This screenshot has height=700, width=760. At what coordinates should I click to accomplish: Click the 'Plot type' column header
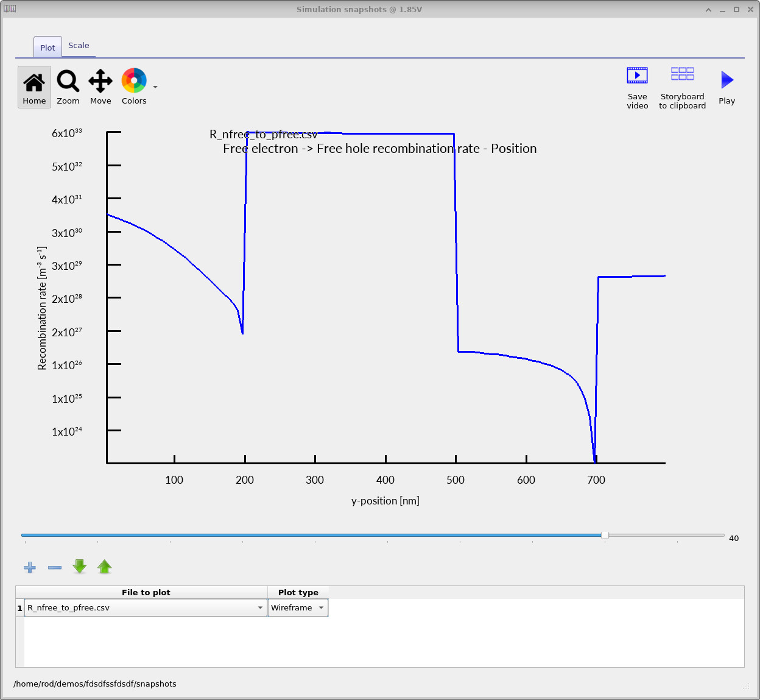(x=298, y=592)
